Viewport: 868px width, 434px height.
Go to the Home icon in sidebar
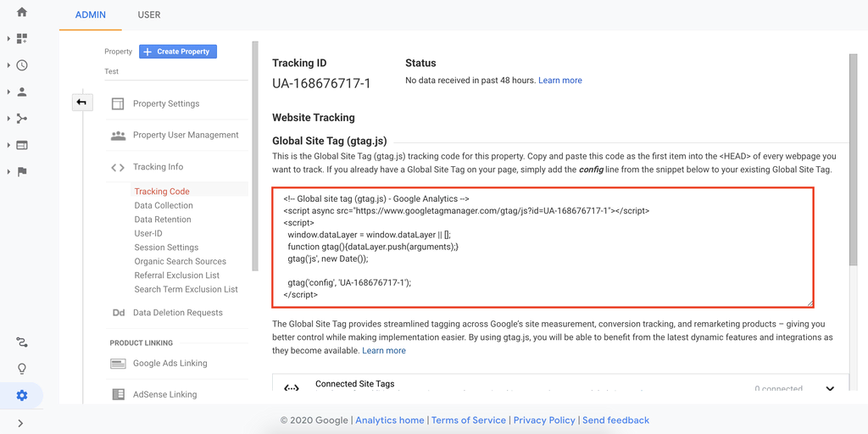22,12
